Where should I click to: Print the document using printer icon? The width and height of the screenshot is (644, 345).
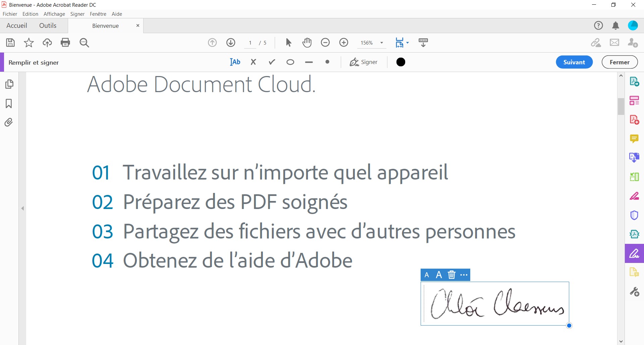pyautogui.click(x=65, y=43)
